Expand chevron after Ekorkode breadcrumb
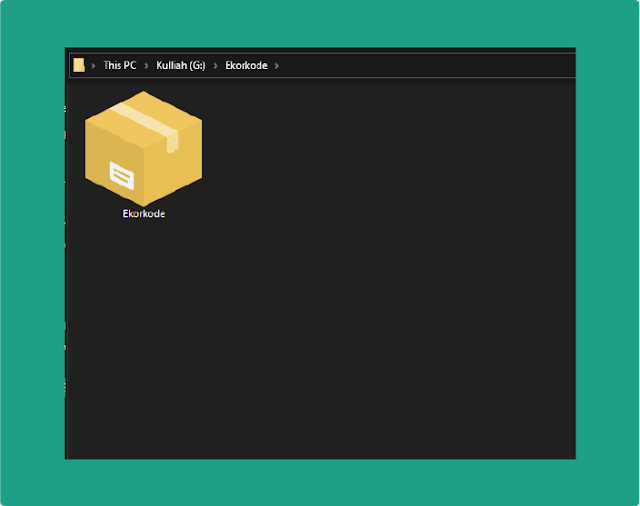The image size is (640, 506). pos(277,66)
